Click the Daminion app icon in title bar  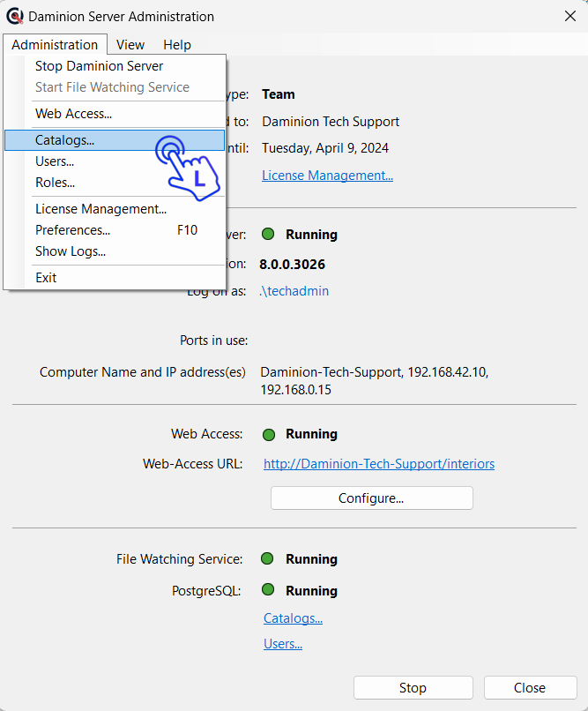pos(15,16)
